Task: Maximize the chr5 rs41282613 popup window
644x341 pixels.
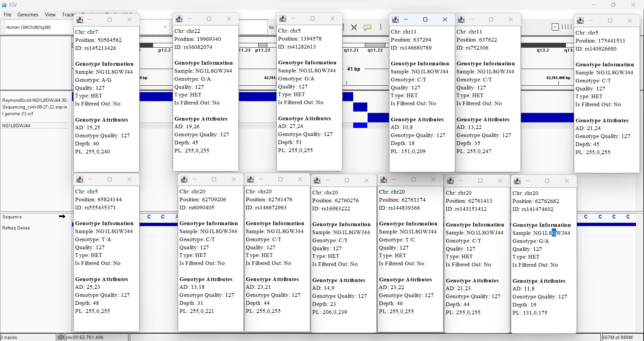Action: click(x=313, y=18)
